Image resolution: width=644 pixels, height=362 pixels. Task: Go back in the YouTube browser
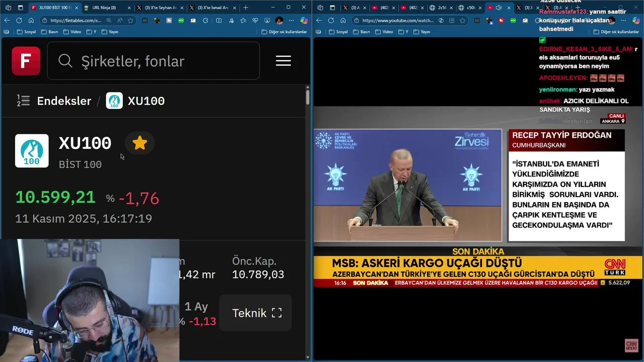(x=319, y=21)
